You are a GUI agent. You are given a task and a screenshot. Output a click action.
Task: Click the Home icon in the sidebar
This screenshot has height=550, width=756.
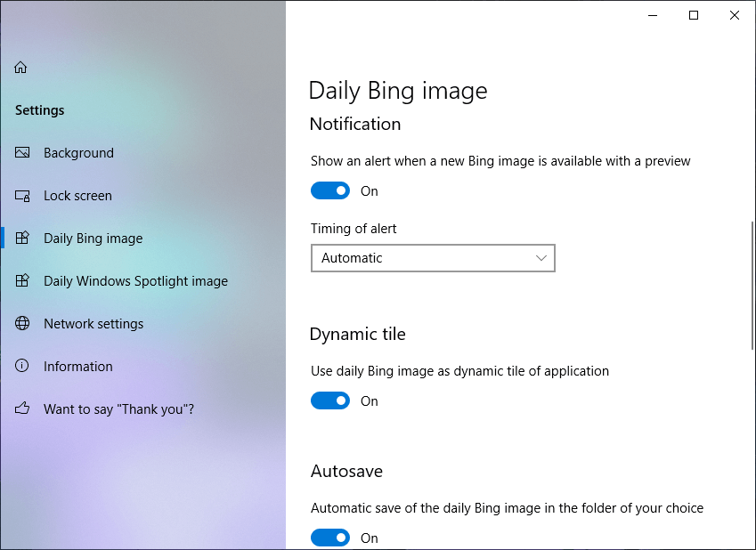click(x=20, y=67)
